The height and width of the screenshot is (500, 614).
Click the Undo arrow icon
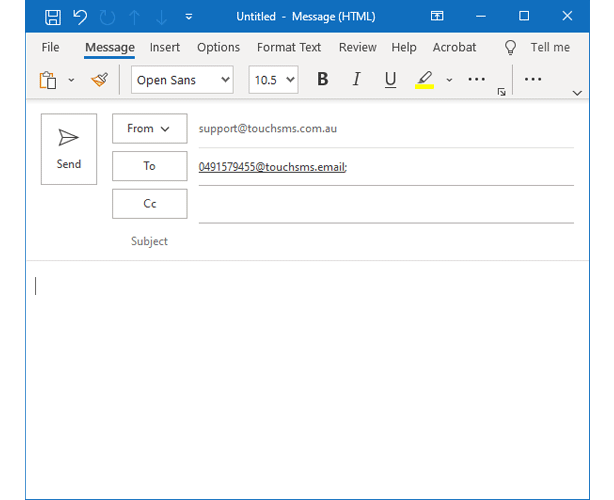(x=81, y=17)
